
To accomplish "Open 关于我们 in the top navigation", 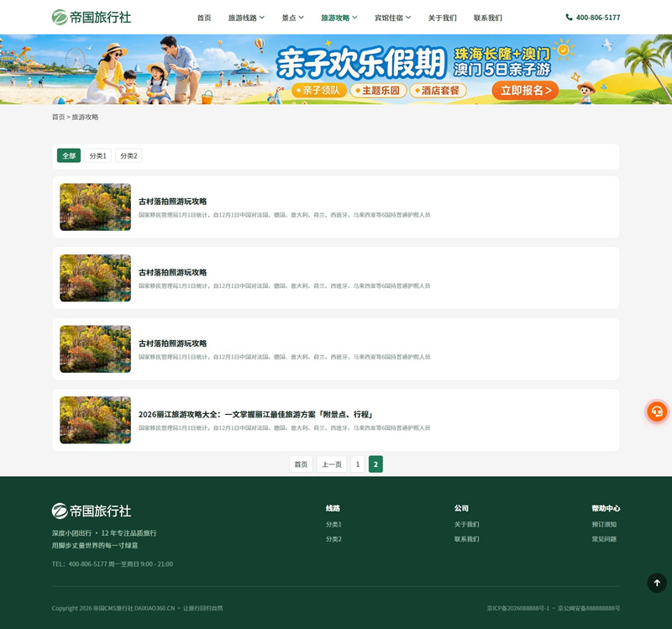I will click(443, 18).
